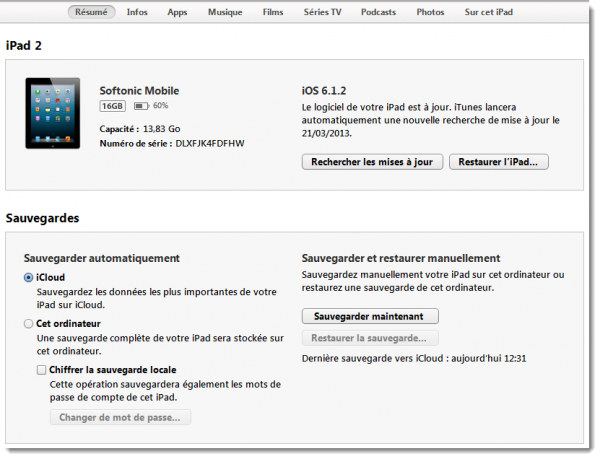Screen dimensions: 600x459
Task: Open the Infos tab
Action: point(137,12)
